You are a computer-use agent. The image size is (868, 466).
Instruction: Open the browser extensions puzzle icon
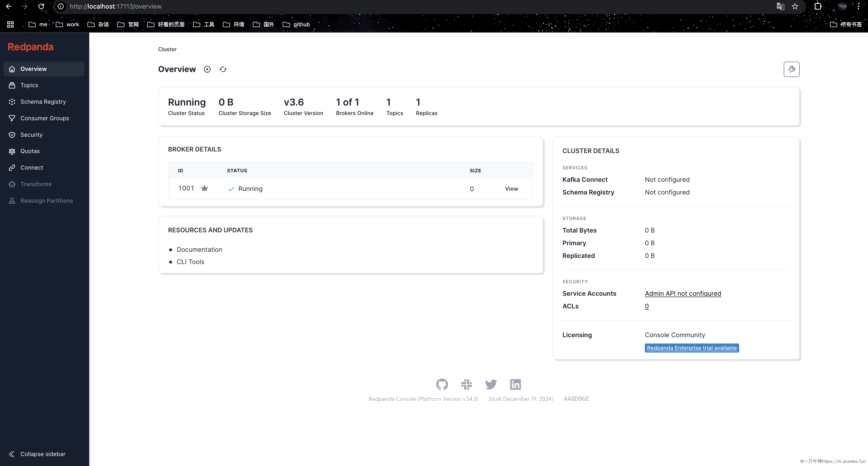pos(818,6)
